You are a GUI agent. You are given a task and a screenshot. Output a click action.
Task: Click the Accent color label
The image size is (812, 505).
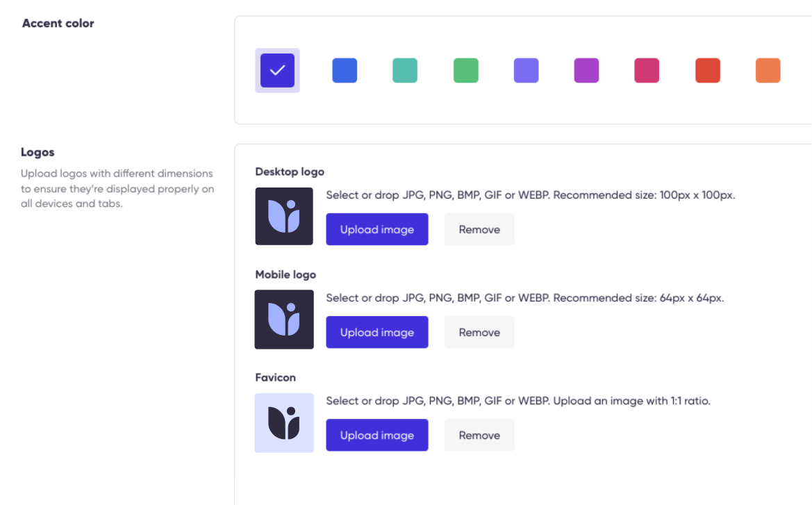(x=58, y=23)
